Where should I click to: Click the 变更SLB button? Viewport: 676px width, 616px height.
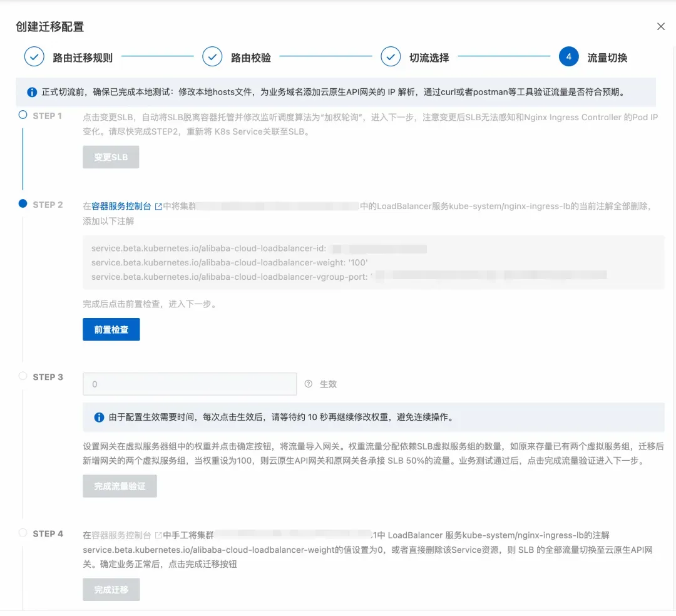coord(111,157)
